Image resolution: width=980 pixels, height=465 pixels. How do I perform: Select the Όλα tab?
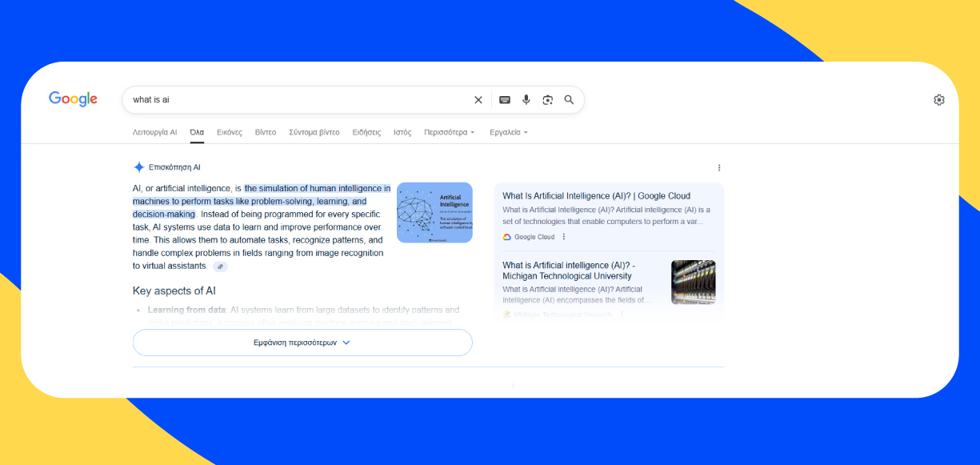click(197, 132)
